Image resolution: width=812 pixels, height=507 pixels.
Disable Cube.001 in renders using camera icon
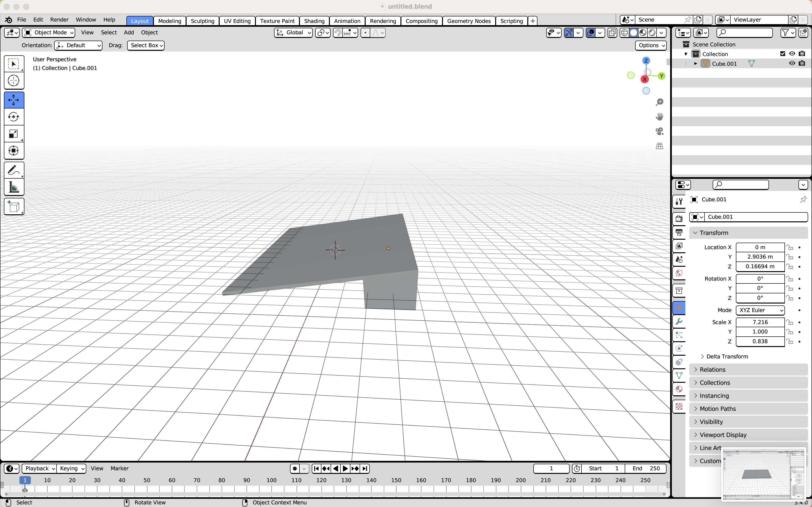pyautogui.click(x=802, y=63)
